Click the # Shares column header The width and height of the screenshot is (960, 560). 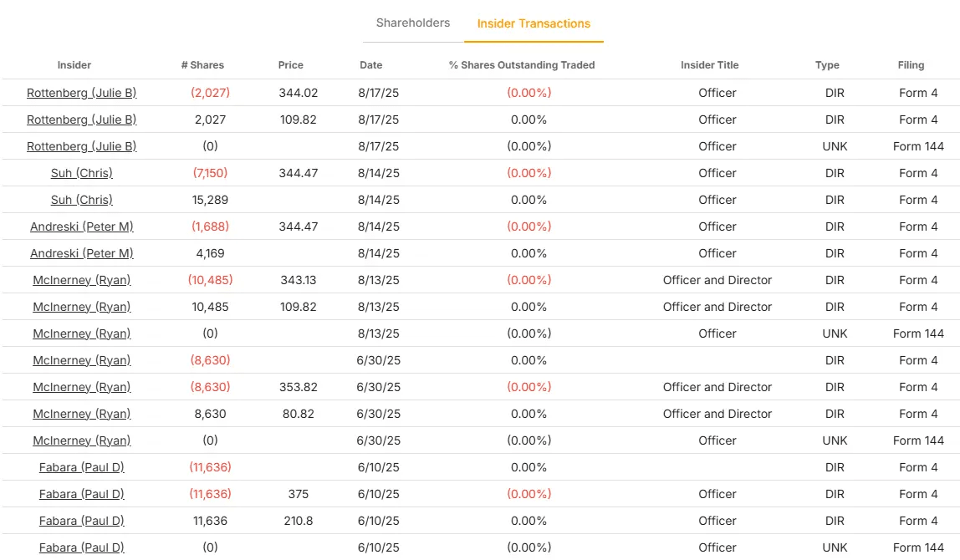202,65
